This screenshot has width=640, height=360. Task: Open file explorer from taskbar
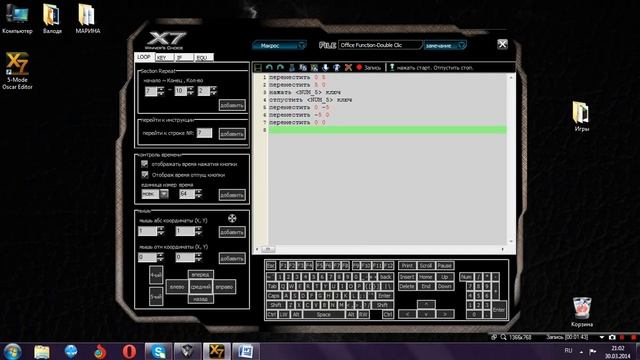pos(42,351)
